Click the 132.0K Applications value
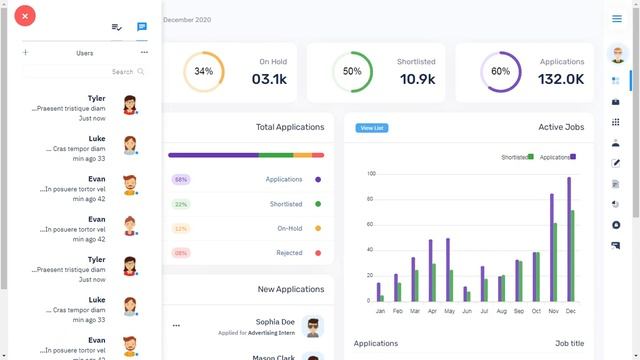This screenshot has width=640, height=360. (561, 79)
